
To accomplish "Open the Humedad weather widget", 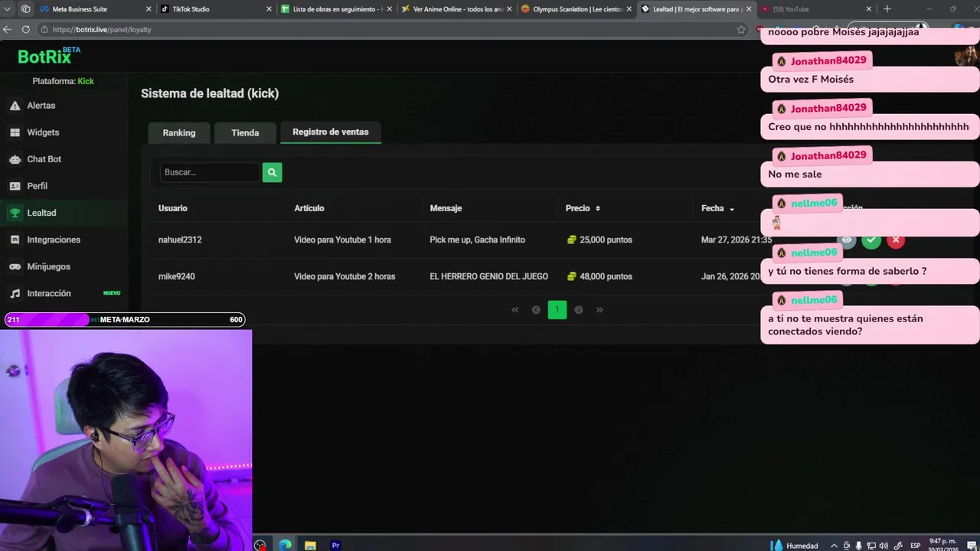I will click(x=795, y=546).
